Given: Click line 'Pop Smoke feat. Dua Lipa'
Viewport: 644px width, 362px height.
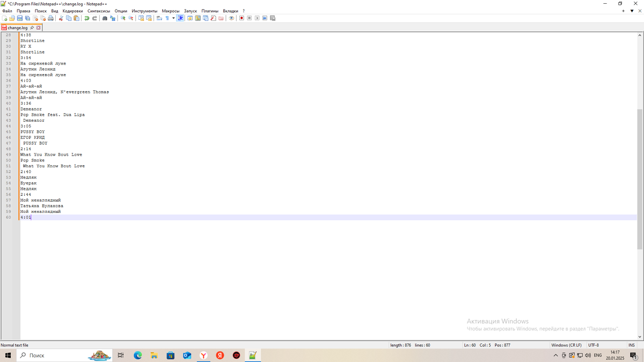Looking at the screenshot, I should 53,115.
